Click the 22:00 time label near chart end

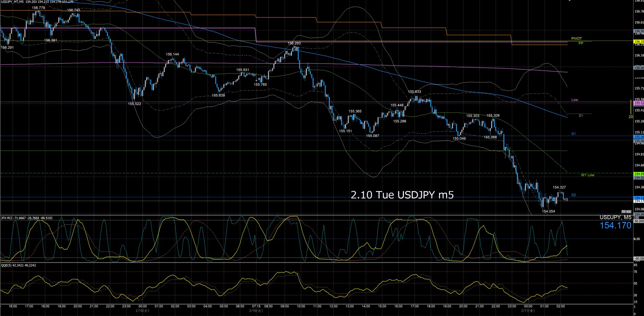[496, 306]
